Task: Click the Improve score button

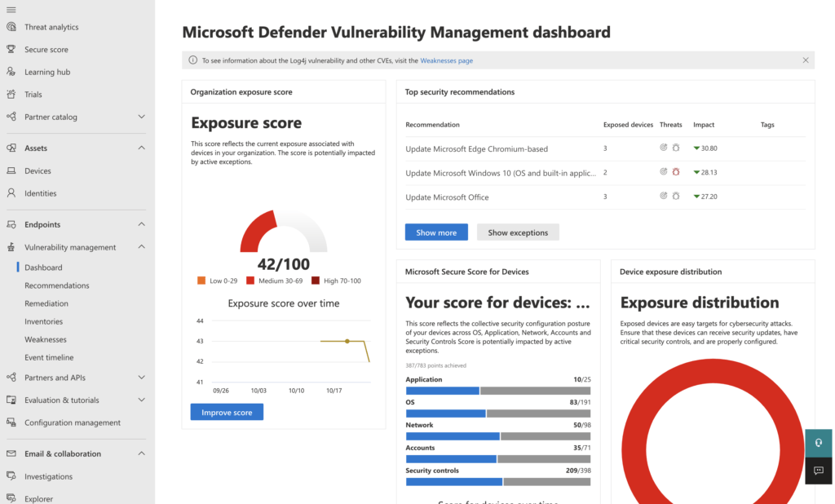Action: click(x=226, y=412)
